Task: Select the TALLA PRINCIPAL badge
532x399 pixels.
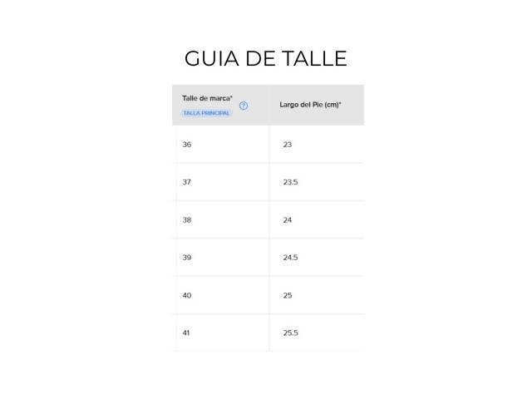Action: click(206, 113)
